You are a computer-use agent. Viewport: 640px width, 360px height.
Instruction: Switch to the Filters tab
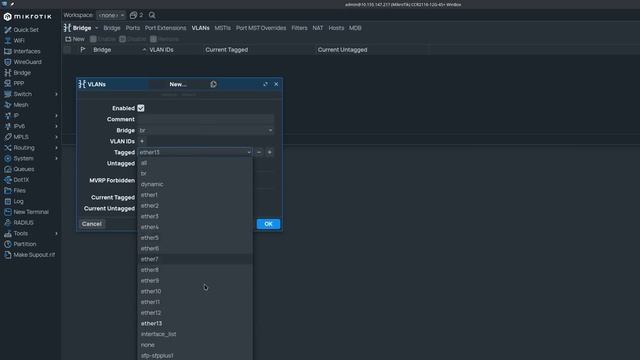299,28
